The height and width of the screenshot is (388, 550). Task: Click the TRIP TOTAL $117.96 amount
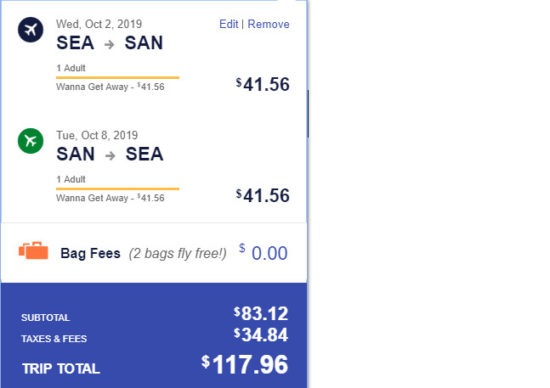[244, 364]
